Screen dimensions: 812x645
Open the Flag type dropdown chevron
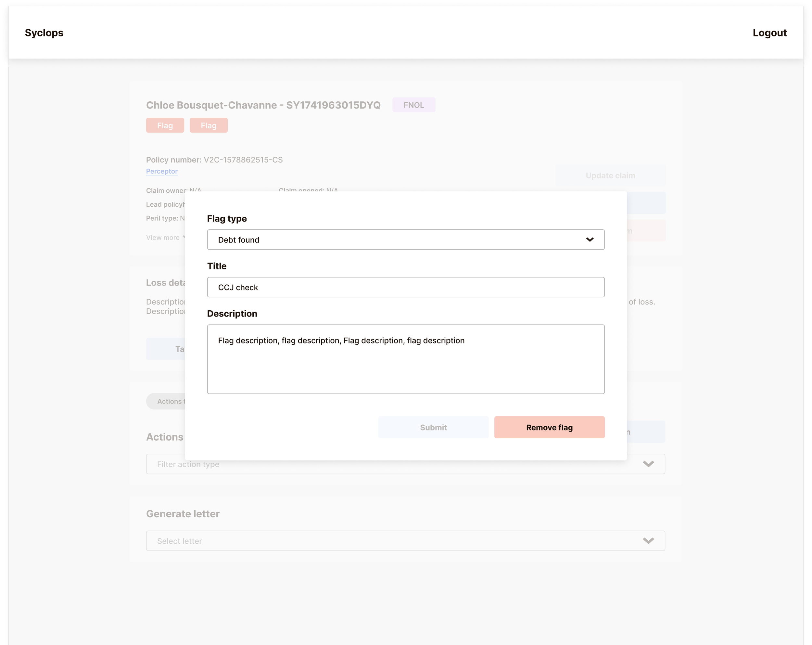pyautogui.click(x=590, y=239)
